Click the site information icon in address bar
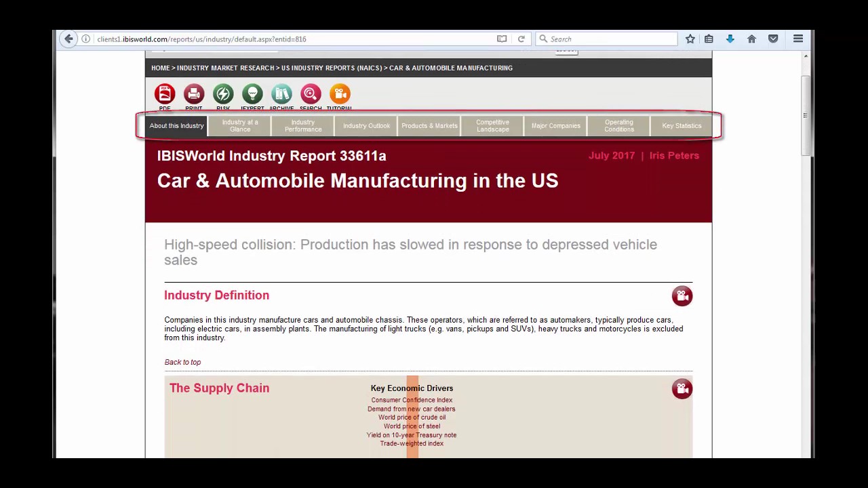Image resolution: width=868 pixels, height=488 pixels. [x=86, y=39]
